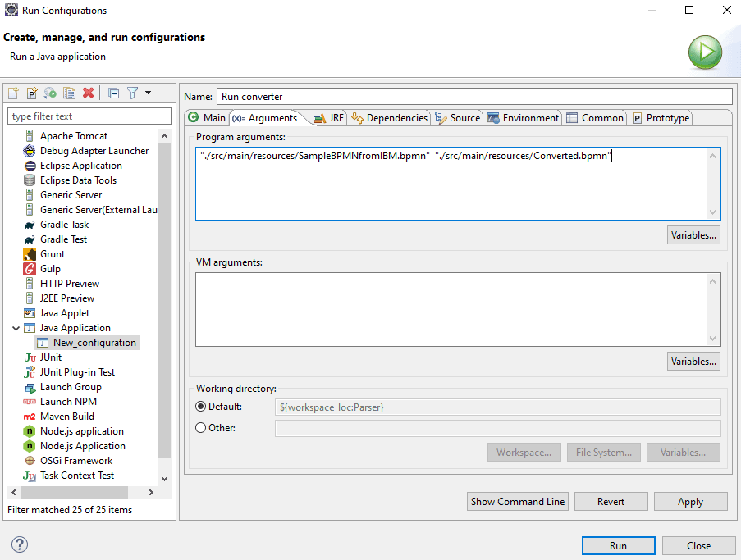Open filter dropdown arrow in toolbar
Screen dimensions: 741x560
(x=148, y=93)
